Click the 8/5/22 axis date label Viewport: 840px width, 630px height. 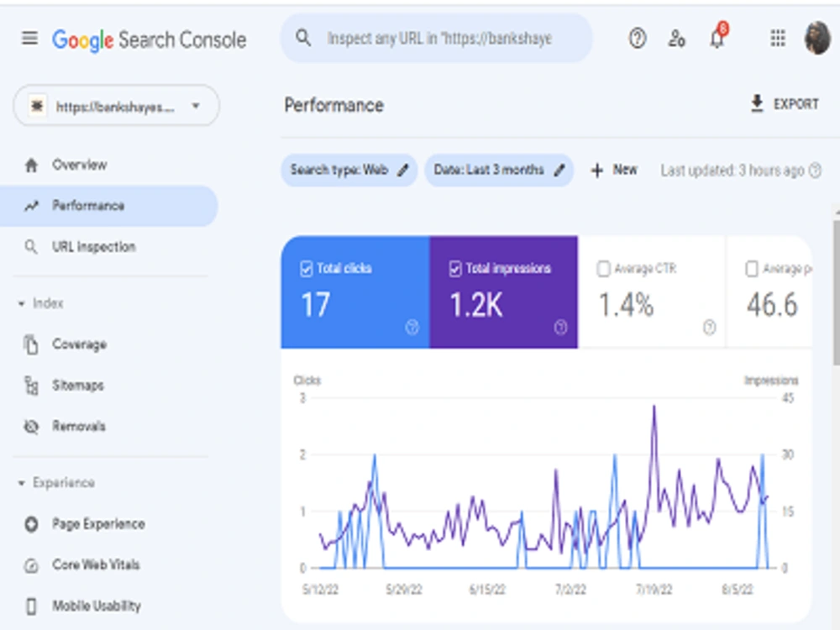click(738, 590)
